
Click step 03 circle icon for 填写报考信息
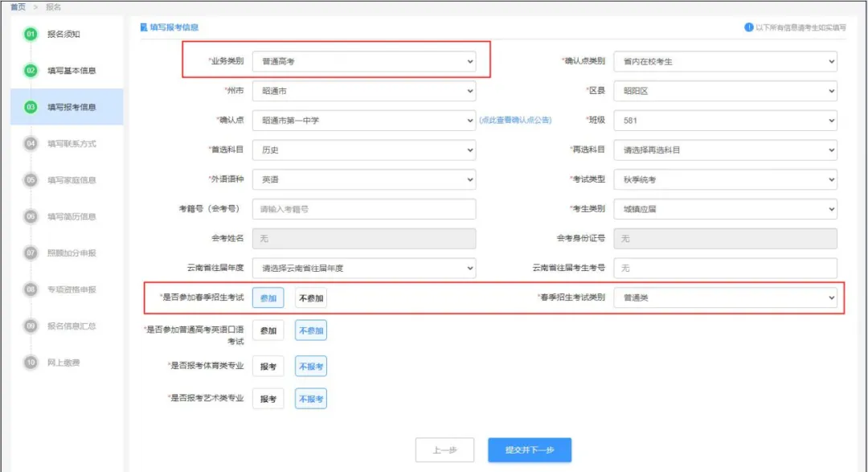(x=31, y=107)
